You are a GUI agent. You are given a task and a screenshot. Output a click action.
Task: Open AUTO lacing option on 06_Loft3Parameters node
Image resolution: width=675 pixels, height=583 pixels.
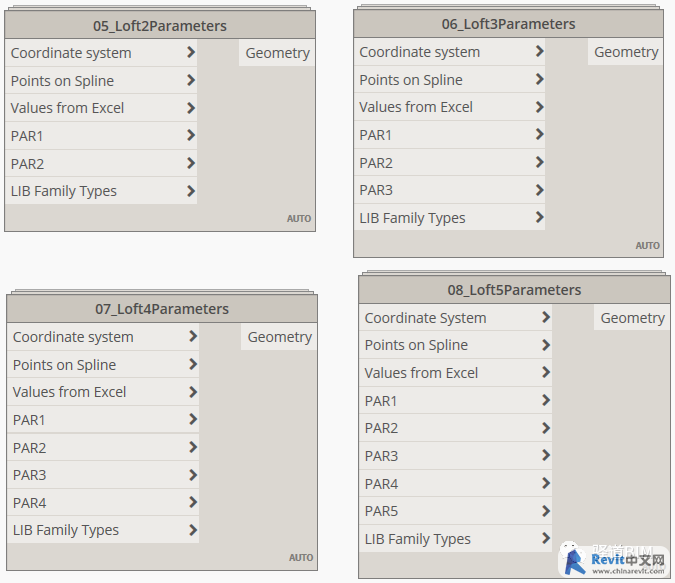click(x=647, y=245)
